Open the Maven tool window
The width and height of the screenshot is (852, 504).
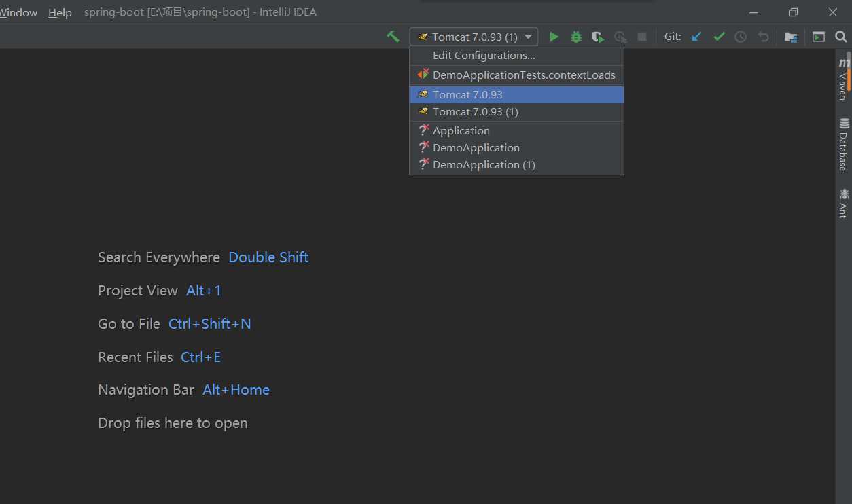tap(844, 78)
